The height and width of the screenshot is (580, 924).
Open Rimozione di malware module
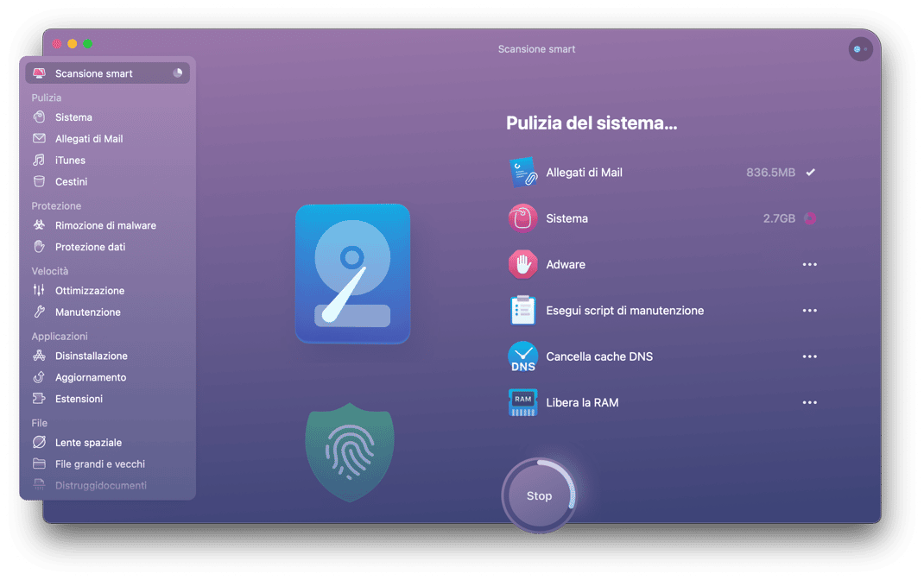pyautogui.click(x=107, y=225)
